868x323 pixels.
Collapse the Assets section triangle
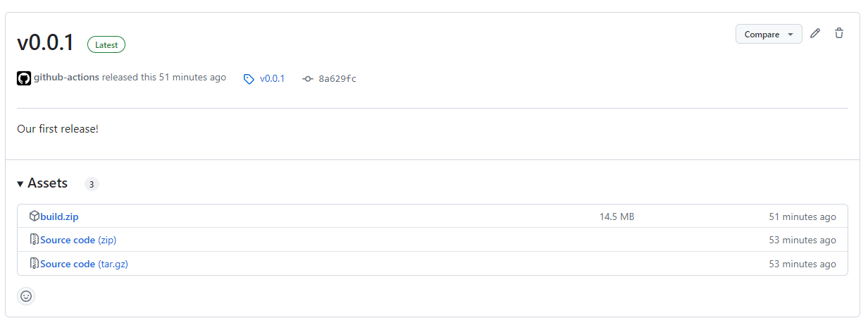[20, 184]
